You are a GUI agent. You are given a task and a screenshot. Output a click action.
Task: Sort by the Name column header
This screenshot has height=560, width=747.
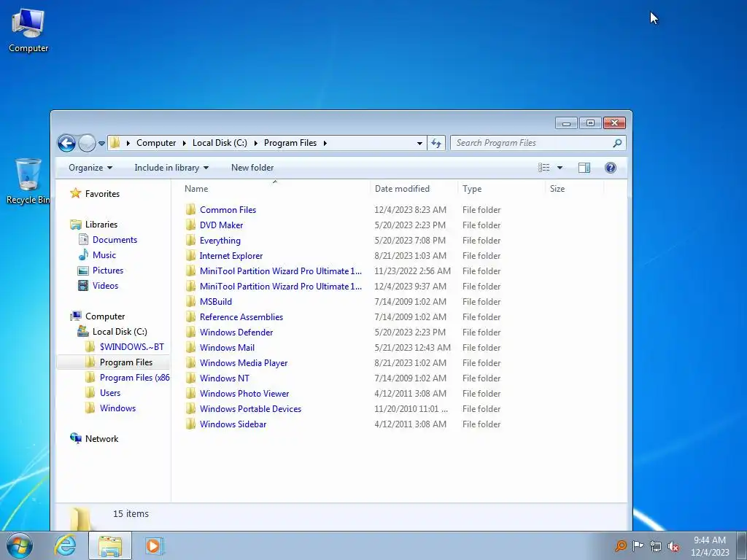coord(274,189)
